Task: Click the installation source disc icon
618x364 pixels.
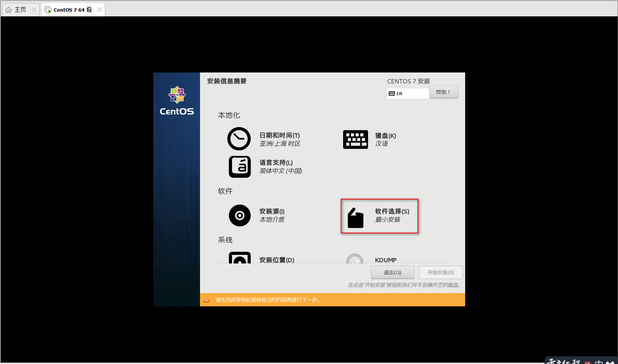Action: 240,216
